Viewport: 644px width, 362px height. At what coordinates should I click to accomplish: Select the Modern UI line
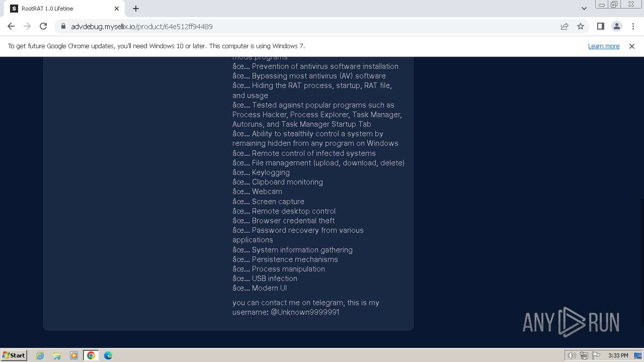260,288
